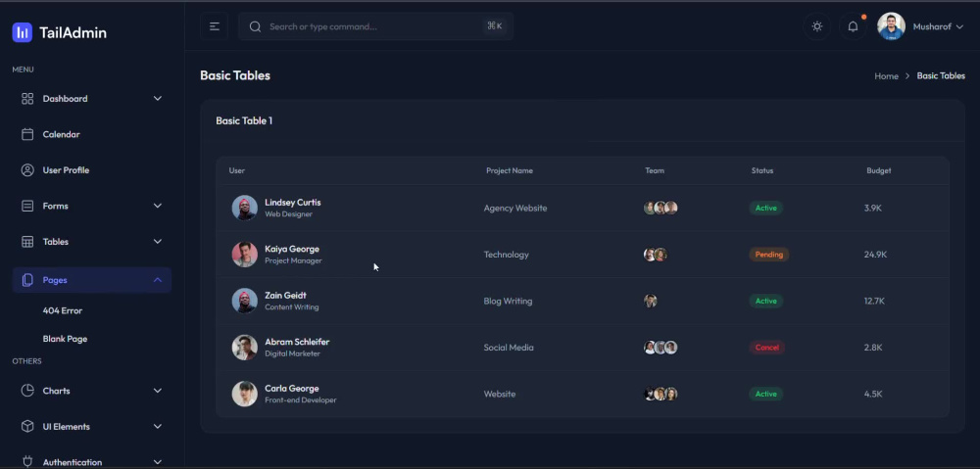This screenshot has height=469, width=980.
Task: Open the Calendar menu item
Action: click(92, 134)
